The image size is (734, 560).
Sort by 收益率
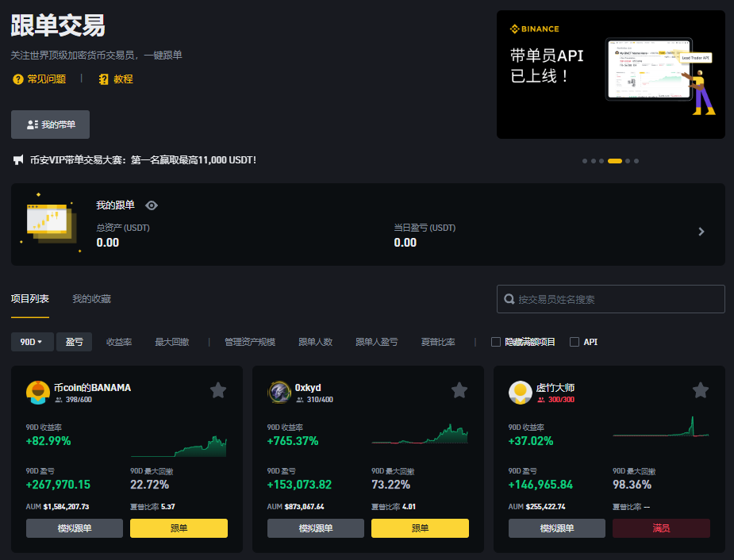click(119, 342)
